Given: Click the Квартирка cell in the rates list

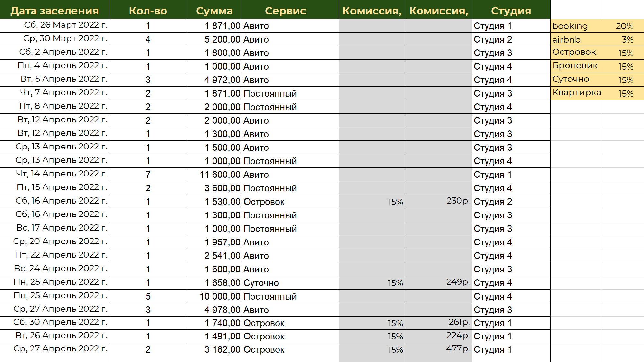Looking at the screenshot, I should tap(576, 93).
